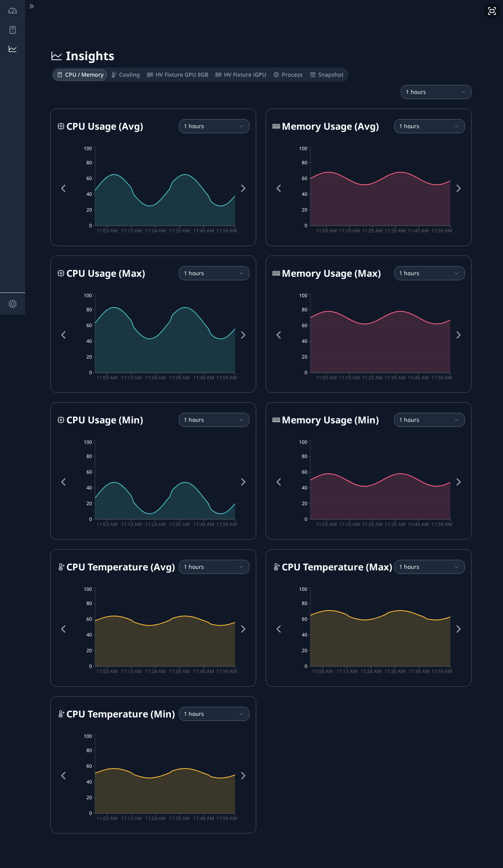Click the Insights page heading
This screenshot has height=868, width=503.
90,56
